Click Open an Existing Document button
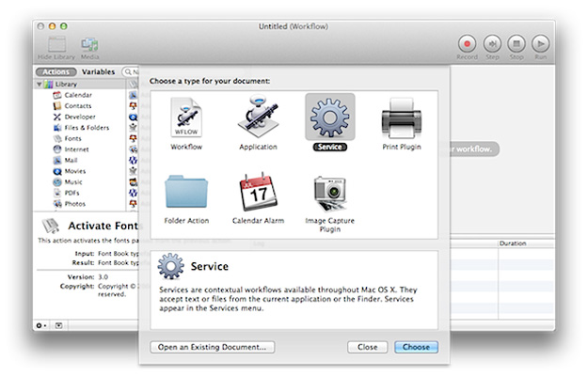588x376 pixels. (213, 347)
